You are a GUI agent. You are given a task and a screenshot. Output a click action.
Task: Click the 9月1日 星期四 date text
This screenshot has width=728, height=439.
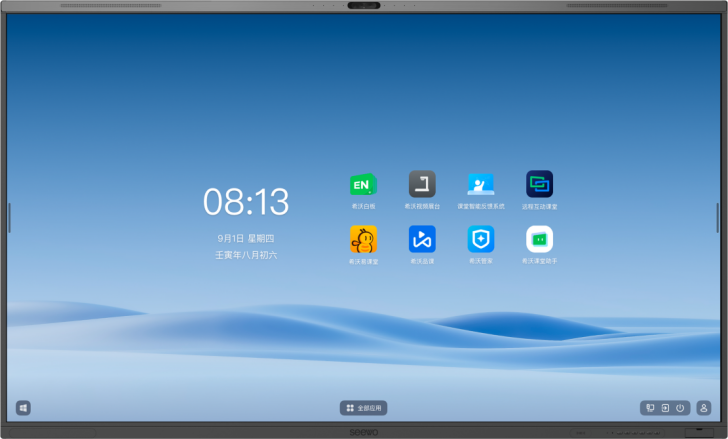pyautogui.click(x=246, y=239)
